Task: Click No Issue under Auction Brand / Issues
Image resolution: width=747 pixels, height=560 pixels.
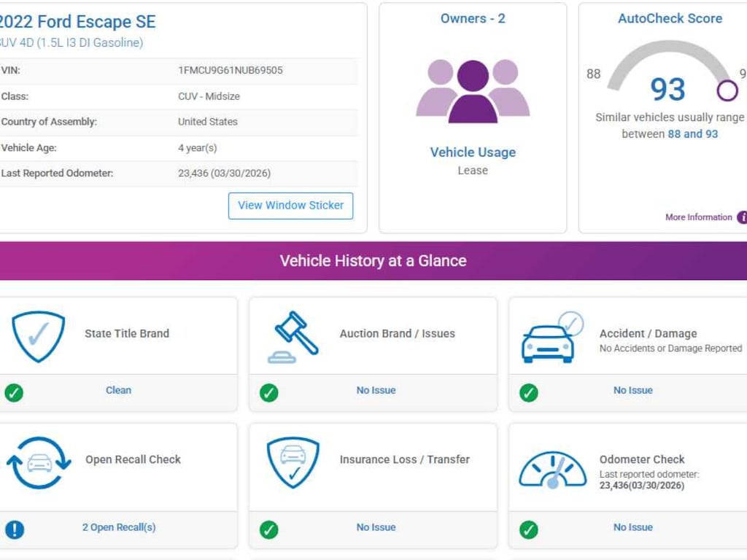Action: click(x=376, y=390)
